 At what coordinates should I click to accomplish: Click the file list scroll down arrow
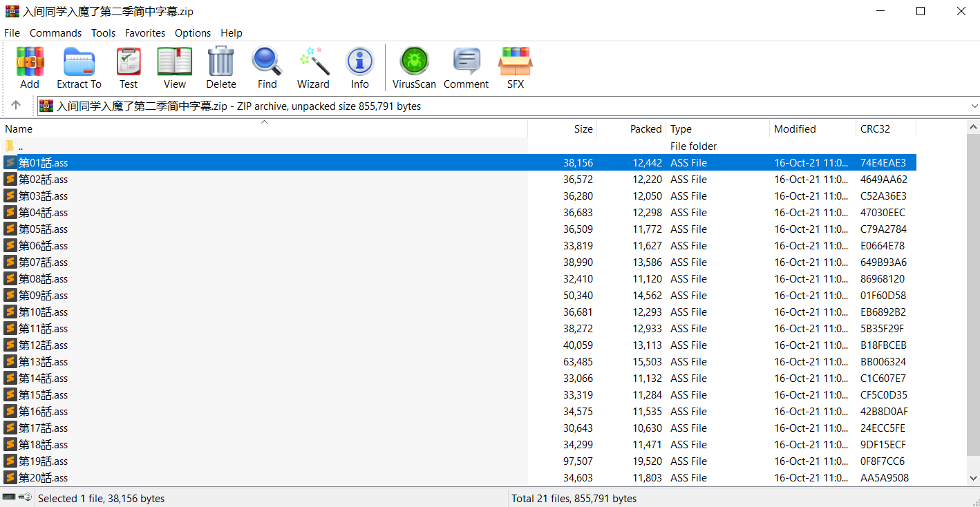974,478
